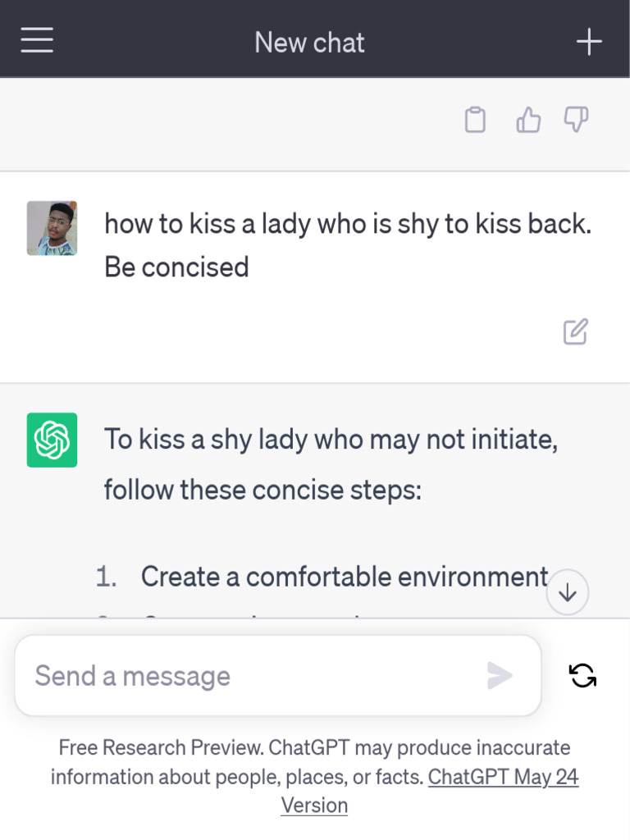Give thumbs down to the response

click(x=576, y=120)
